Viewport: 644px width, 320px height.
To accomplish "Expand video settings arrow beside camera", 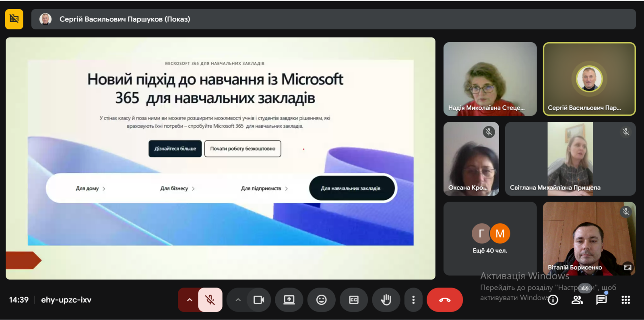I will [238, 300].
